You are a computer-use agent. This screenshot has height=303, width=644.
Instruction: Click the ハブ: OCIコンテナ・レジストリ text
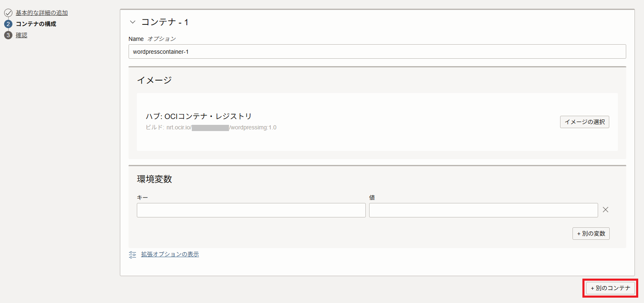(198, 117)
